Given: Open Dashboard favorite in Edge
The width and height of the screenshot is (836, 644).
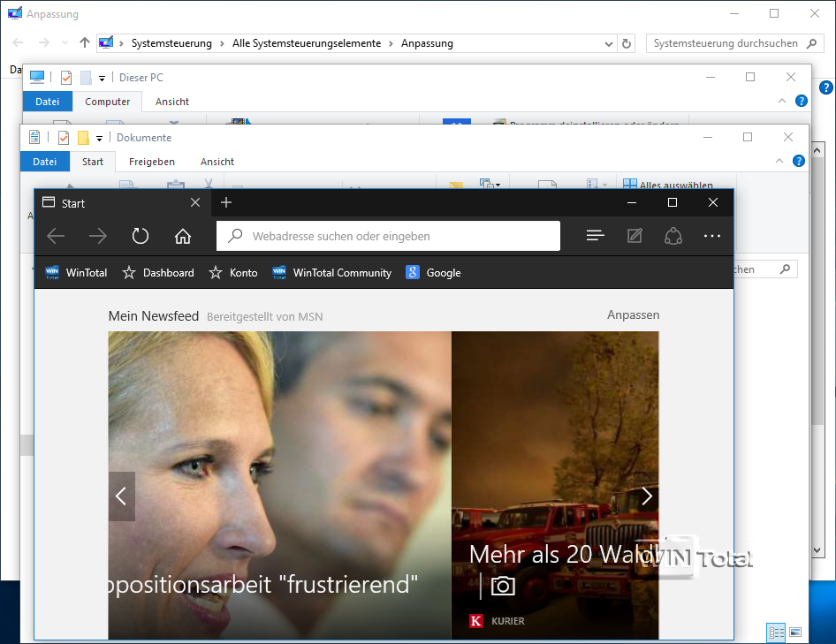Looking at the screenshot, I should click(158, 273).
